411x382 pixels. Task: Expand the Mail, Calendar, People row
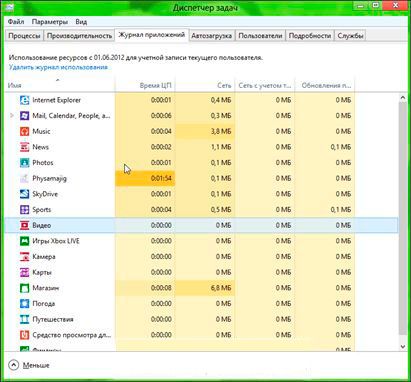(x=12, y=116)
